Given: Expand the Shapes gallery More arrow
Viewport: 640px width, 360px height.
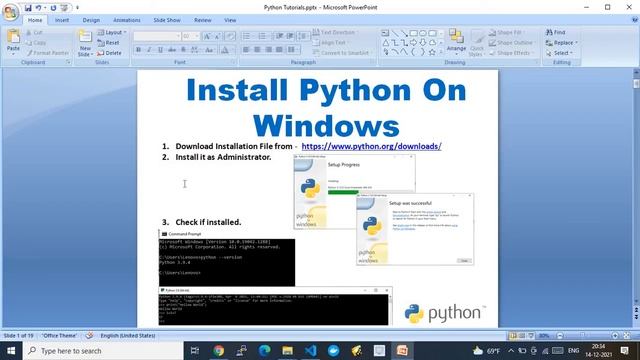Looking at the screenshot, I should 441,52.
